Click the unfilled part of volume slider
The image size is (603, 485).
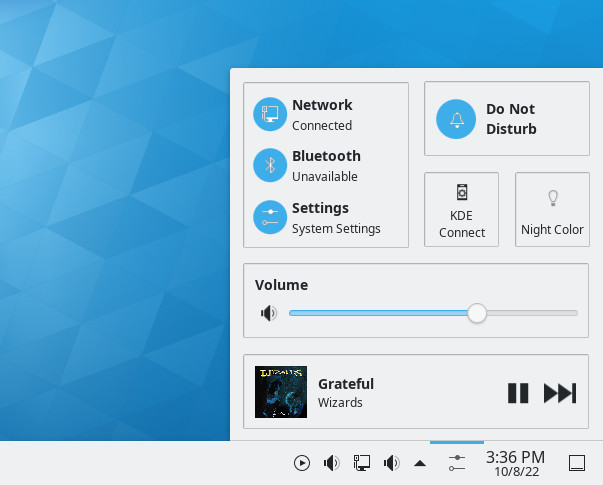532,313
